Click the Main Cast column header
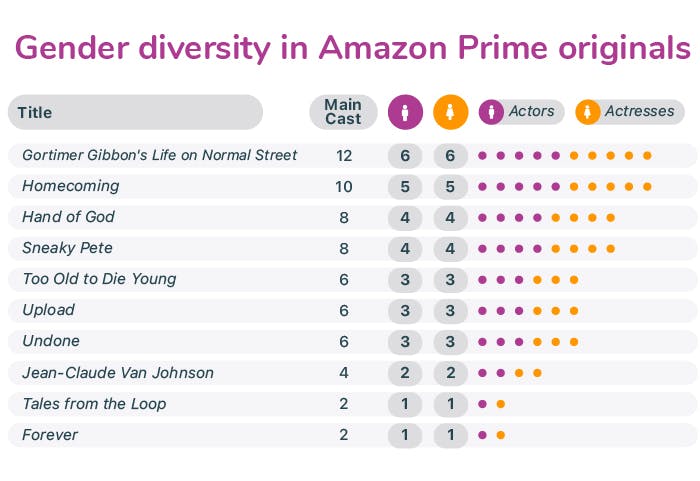The width and height of the screenshot is (700, 481). [x=343, y=112]
